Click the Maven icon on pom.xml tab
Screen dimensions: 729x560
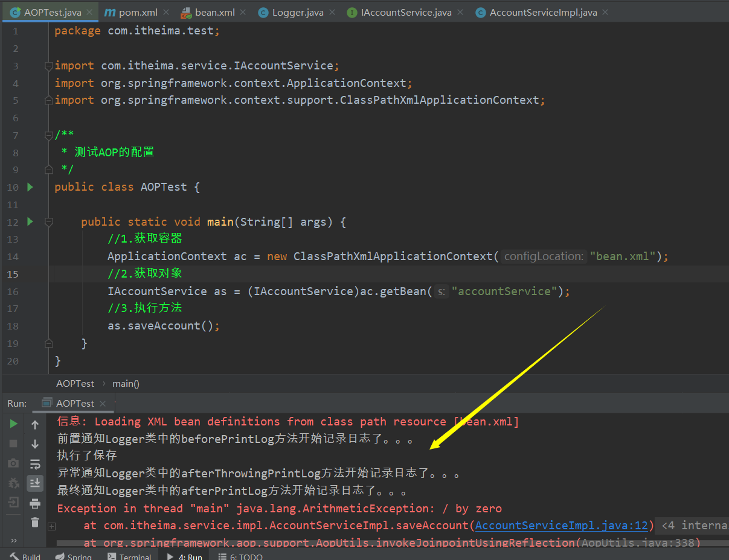pos(109,12)
